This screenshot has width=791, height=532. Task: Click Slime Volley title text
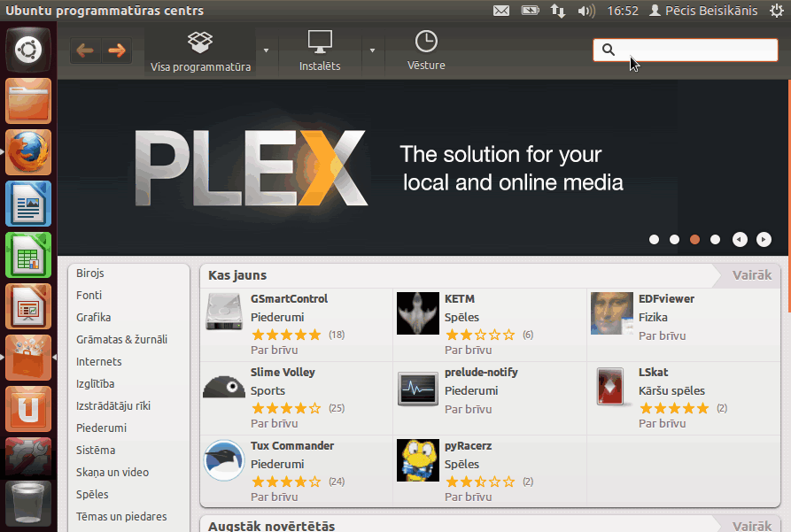(283, 372)
